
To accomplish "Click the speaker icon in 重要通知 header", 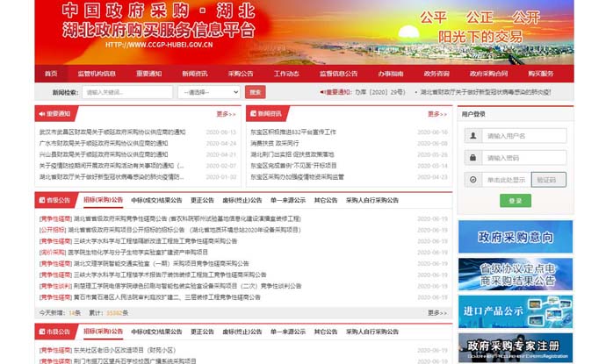I will click(42, 114).
